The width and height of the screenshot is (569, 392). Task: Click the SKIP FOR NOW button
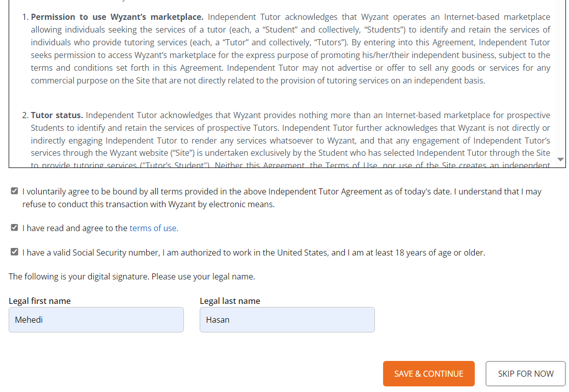[x=525, y=373]
